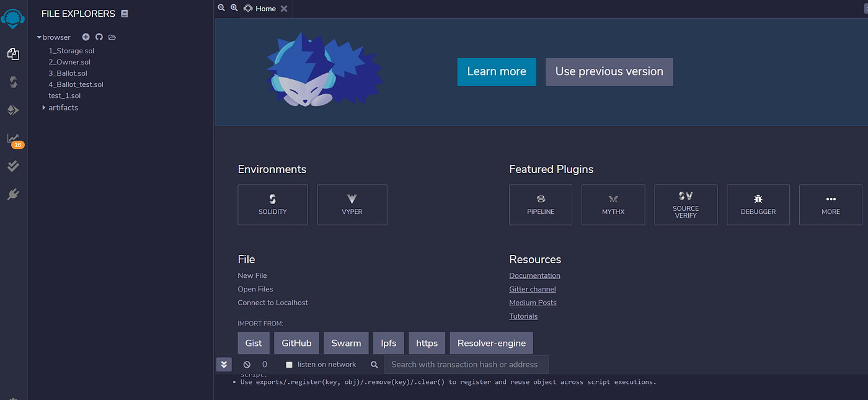
Task: Click the Open Files link
Action: [255, 289]
